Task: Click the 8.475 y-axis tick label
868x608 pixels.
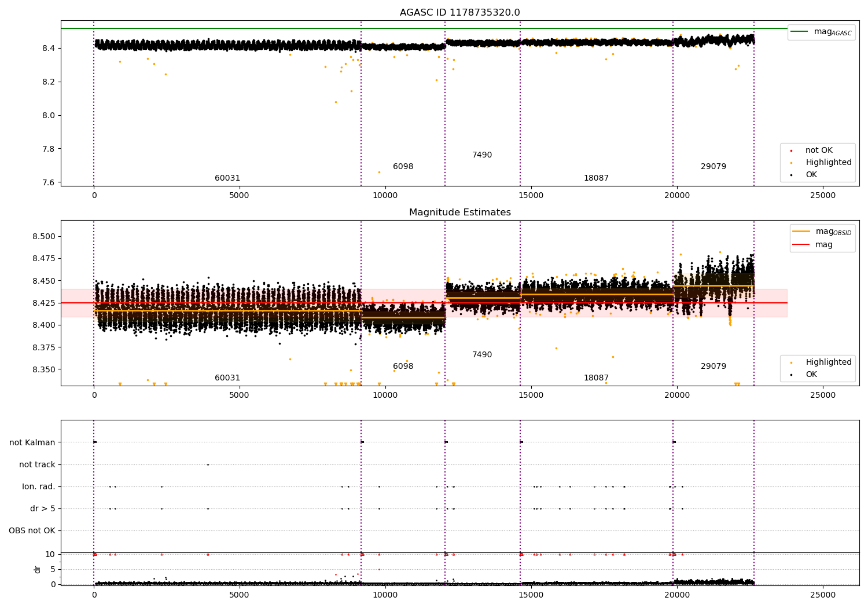Action: (x=44, y=259)
